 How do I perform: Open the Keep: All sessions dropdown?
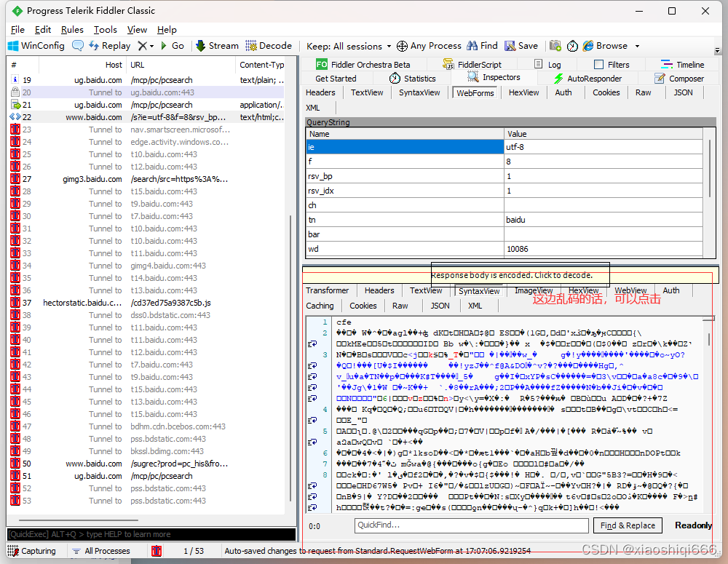point(349,46)
